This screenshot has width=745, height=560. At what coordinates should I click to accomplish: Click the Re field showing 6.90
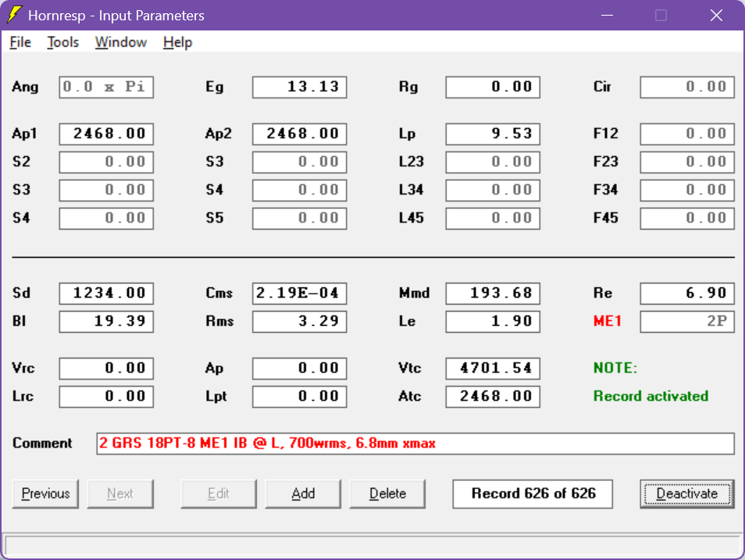[x=687, y=294]
